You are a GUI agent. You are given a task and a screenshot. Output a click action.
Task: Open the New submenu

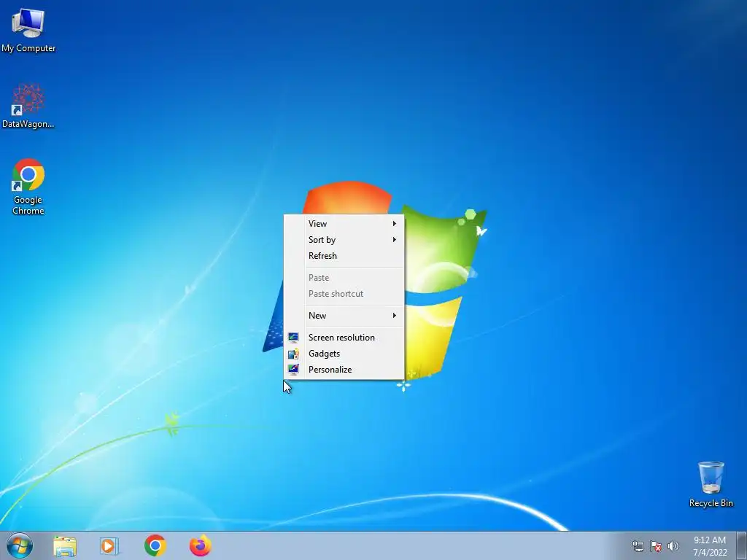(x=344, y=315)
